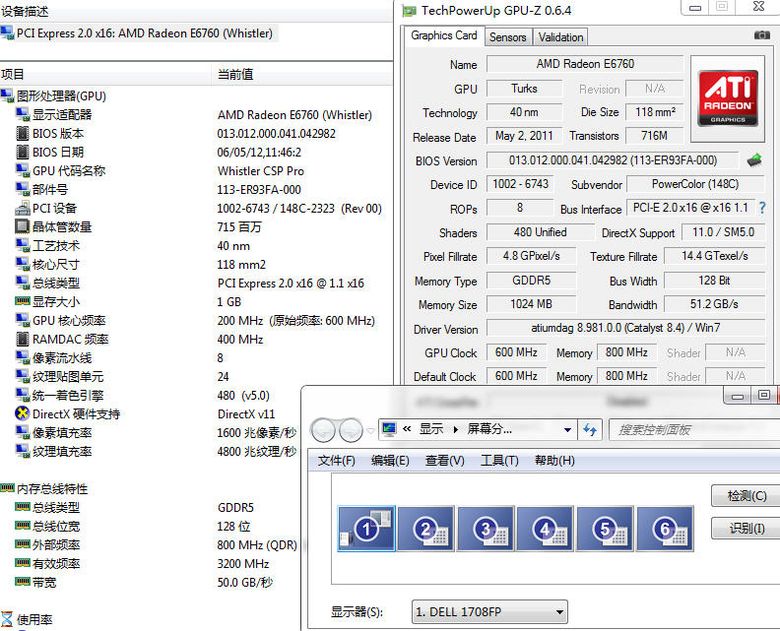
Task: Click the Back arrow in the display window
Action: 323,429
